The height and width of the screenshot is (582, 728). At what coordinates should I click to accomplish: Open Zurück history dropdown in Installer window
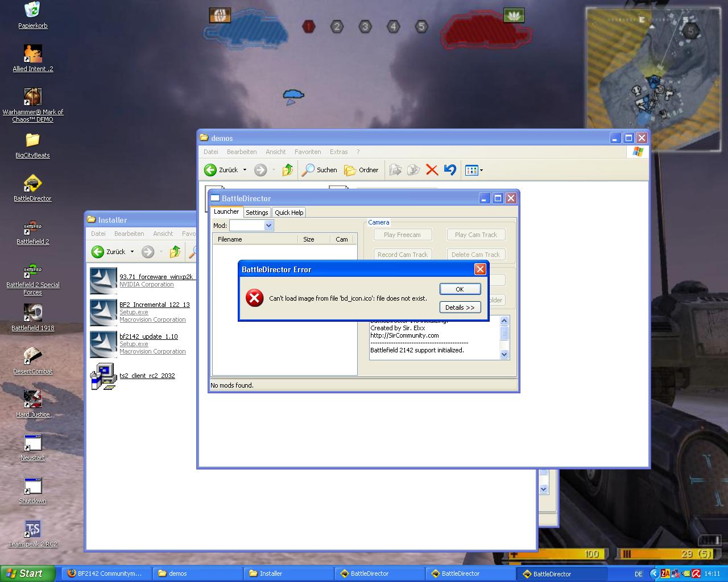click(x=132, y=252)
